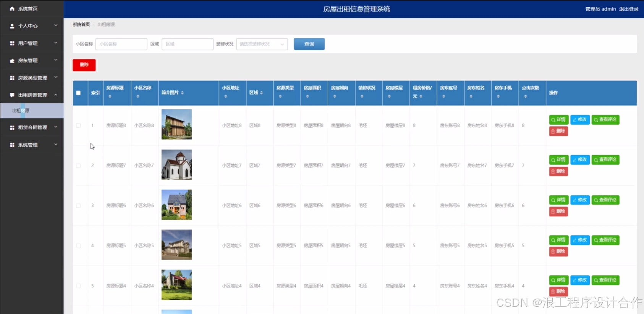Click 查看评论 for 房源标题5 row

[x=605, y=240]
